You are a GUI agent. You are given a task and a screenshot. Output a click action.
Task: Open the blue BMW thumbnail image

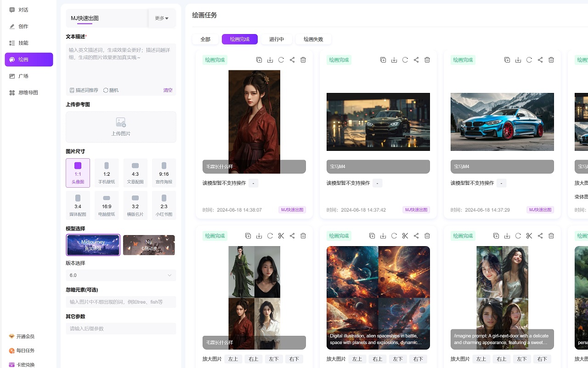point(502,122)
